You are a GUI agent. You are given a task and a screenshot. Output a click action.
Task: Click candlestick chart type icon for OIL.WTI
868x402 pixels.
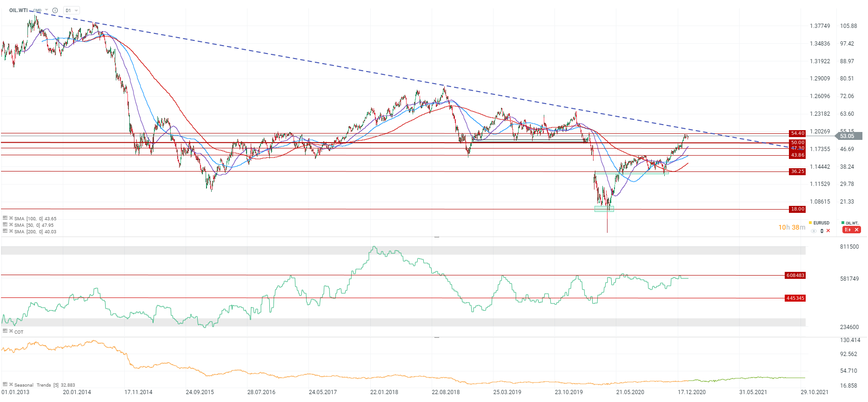coord(847,230)
